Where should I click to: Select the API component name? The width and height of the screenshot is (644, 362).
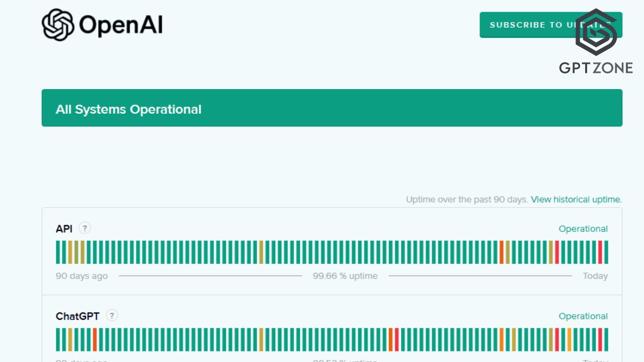[64, 229]
